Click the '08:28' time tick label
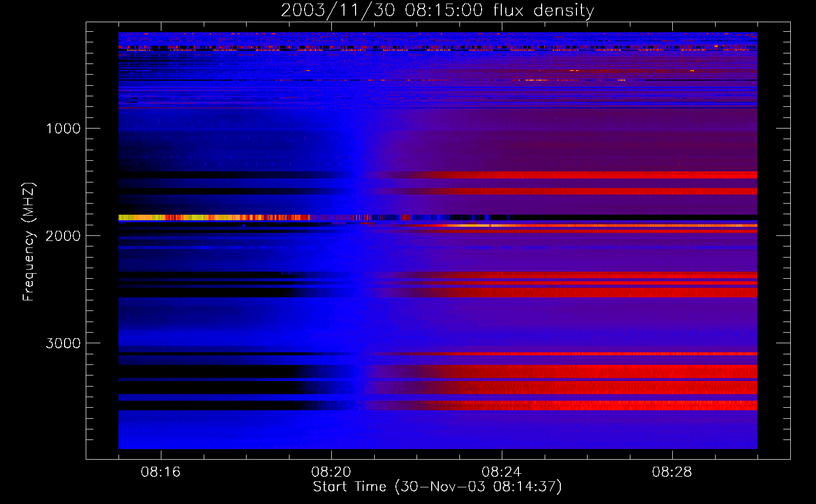This screenshot has width=816, height=504. click(672, 472)
